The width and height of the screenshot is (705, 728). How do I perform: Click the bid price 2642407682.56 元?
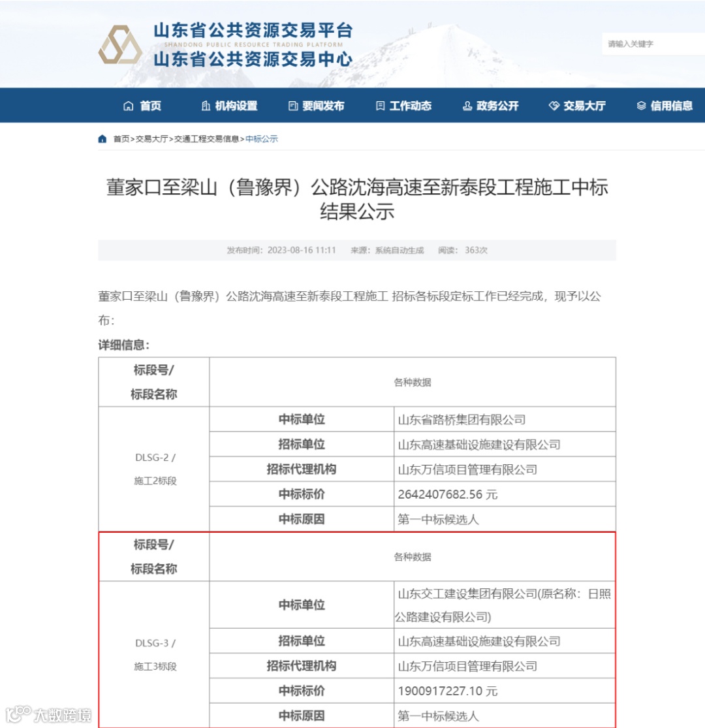click(x=447, y=494)
